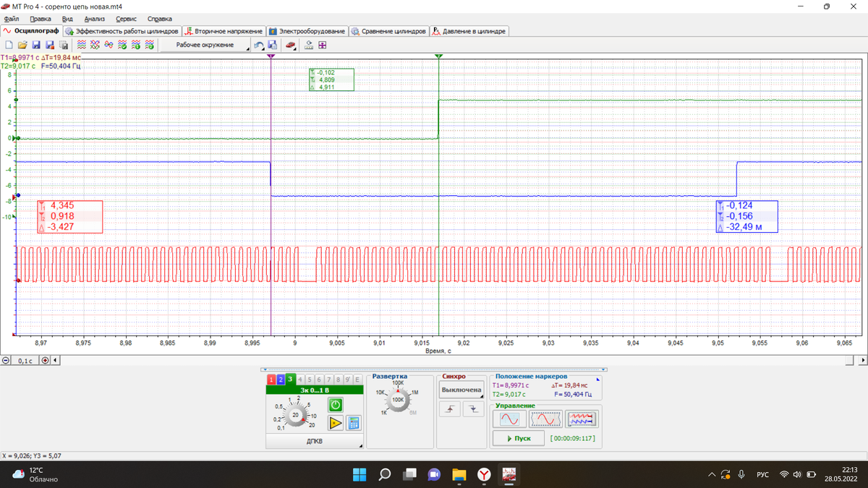Image resolution: width=868 pixels, height=488 pixels.
Task: Open ДПКВ sensor type dropdown
Action: (x=315, y=441)
